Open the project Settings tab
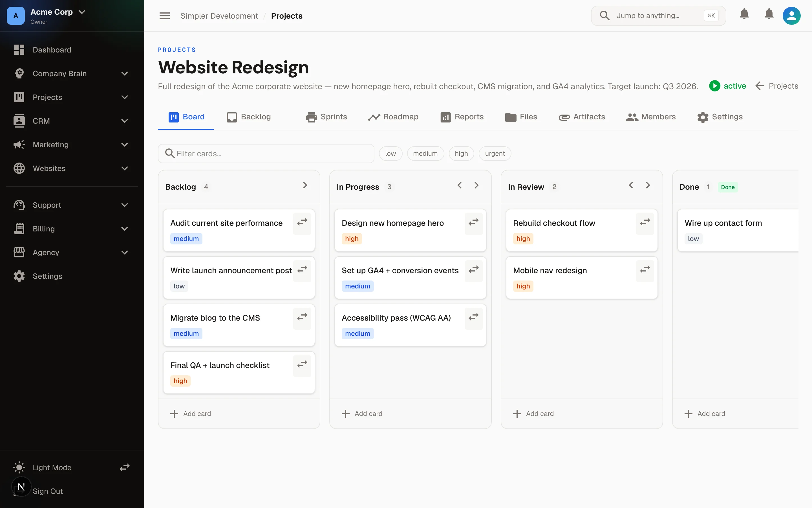 pos(720,117)
